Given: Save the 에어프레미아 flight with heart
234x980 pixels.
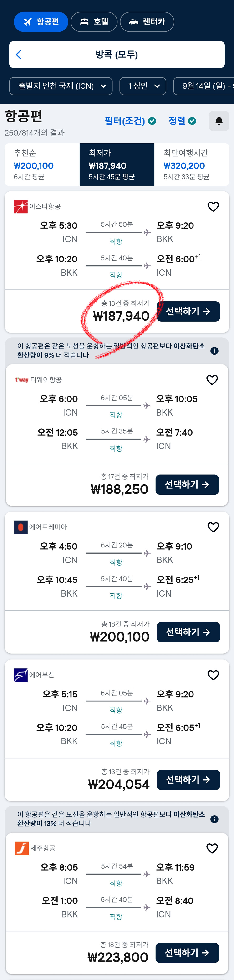Looking at the screenshot, I should [213, 527].
